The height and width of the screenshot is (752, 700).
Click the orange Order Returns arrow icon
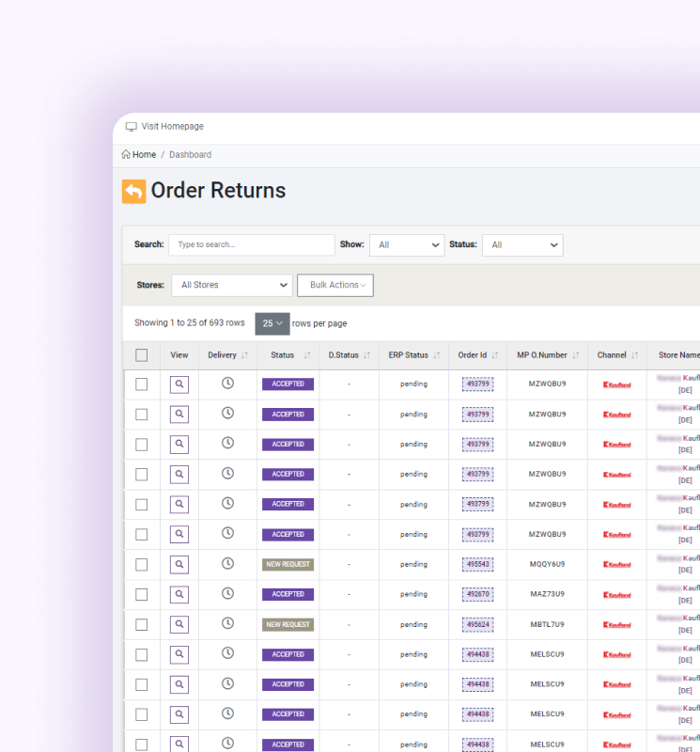click(x=134, y=191)
